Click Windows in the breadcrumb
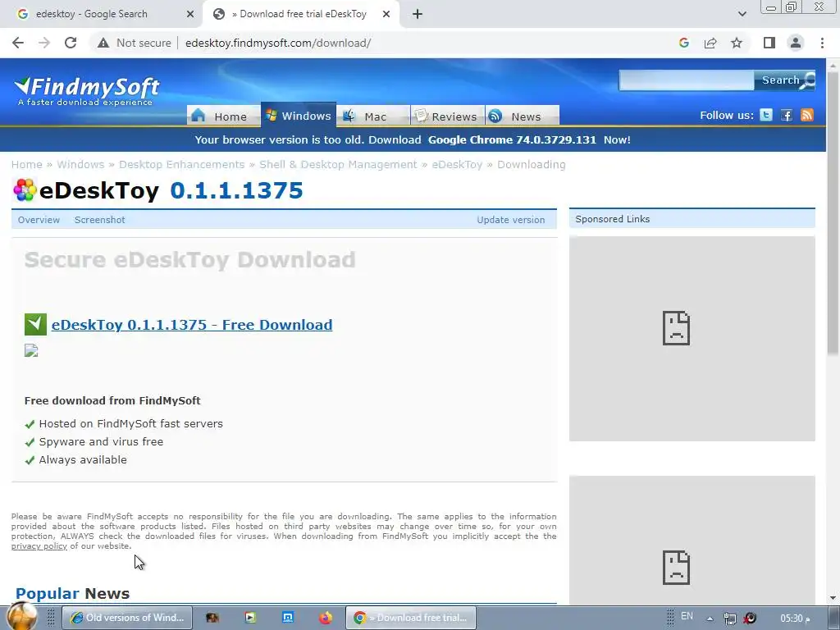The width and height of the screenshot is (840, 630). click(x=80, y=164)
